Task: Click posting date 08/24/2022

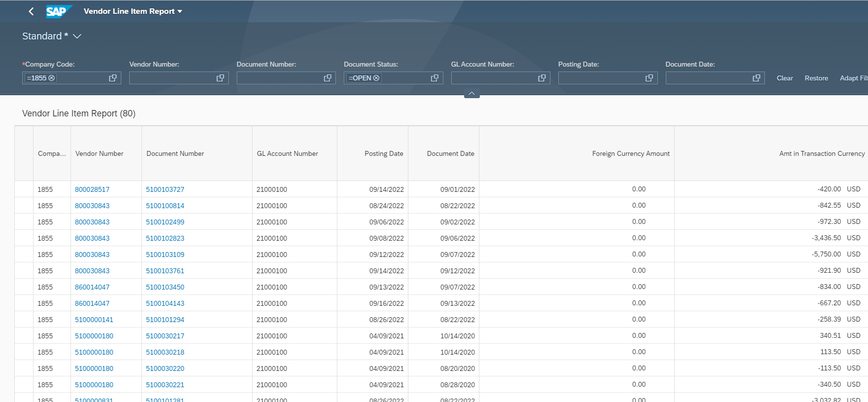Action: (x=387, y=206)
